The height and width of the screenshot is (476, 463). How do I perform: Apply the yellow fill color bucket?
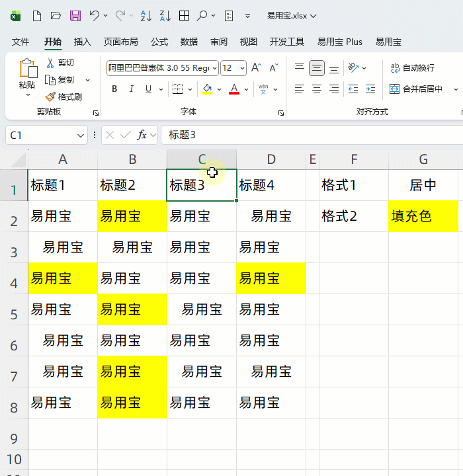(207, 89)
